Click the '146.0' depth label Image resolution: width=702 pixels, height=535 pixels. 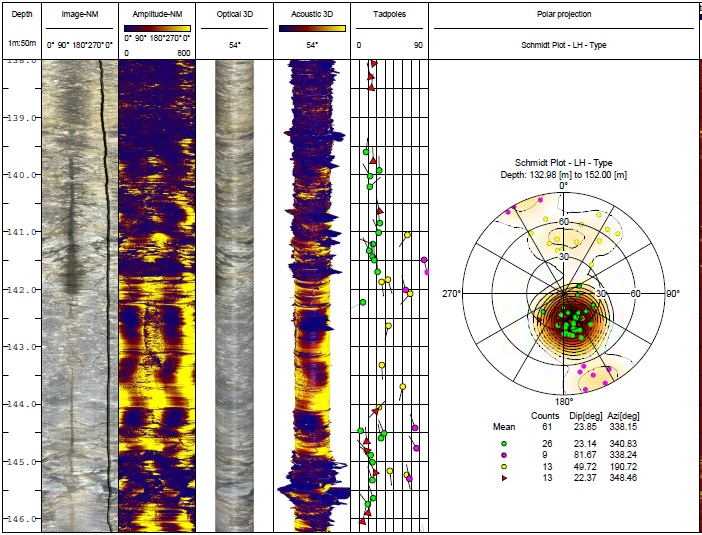tap(21, 519)
